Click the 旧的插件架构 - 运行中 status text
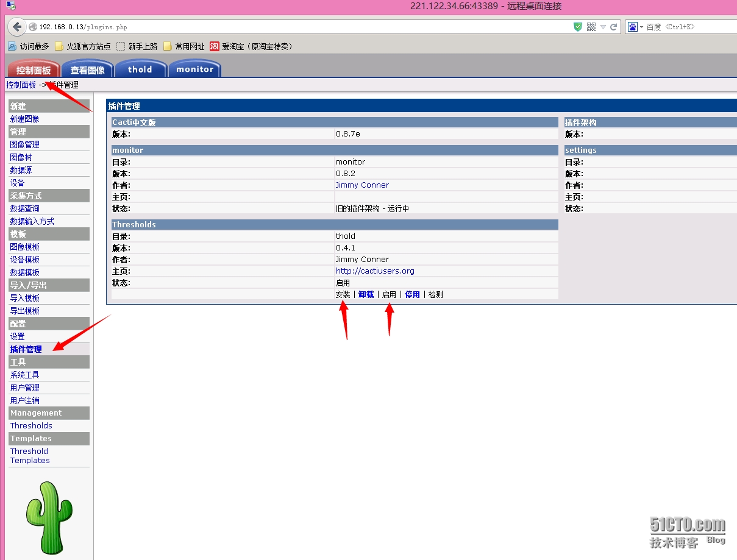 pos(372,208)
